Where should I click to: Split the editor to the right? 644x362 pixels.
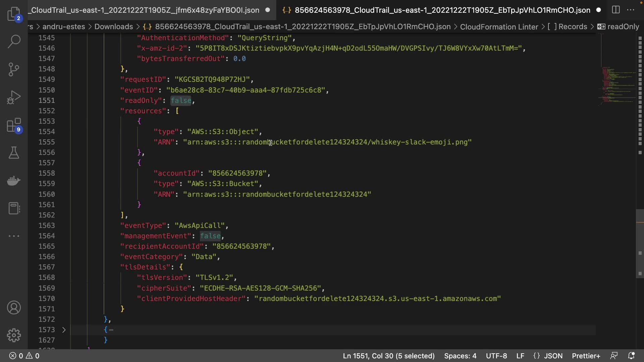pos(616,10)
